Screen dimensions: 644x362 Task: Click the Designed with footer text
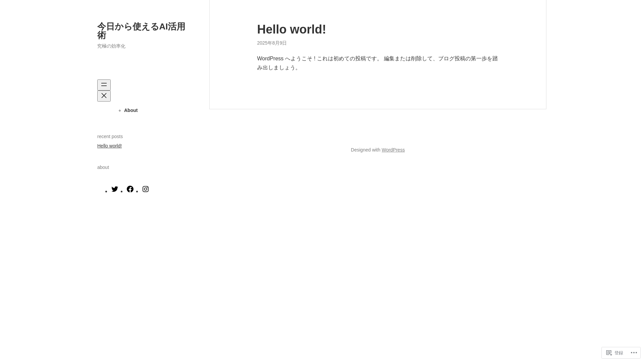click(x=366, y=150)
